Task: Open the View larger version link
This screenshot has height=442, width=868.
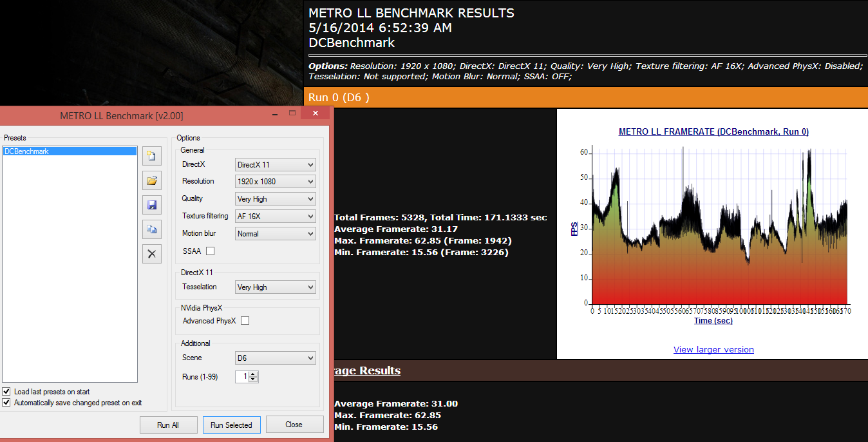Action: pyautogui.click(x=713, y=350)
